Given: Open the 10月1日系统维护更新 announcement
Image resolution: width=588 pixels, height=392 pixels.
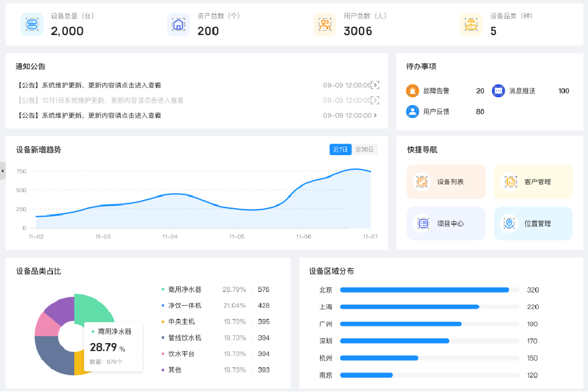Looking at the screenshot, I should (197, 100).
